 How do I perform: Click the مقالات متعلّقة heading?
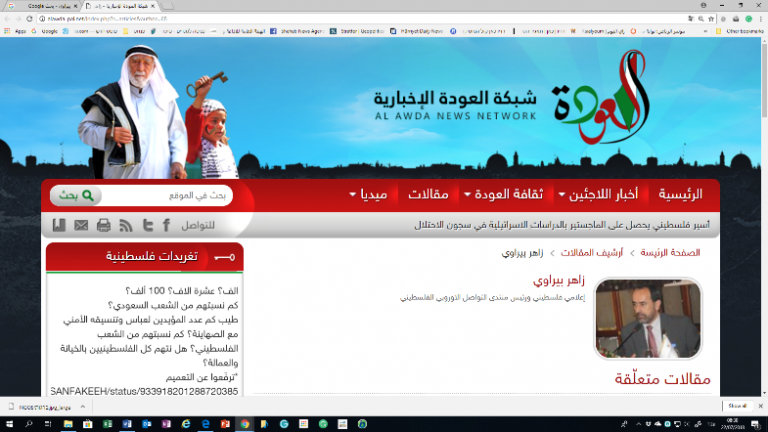(x=662, y=379)
